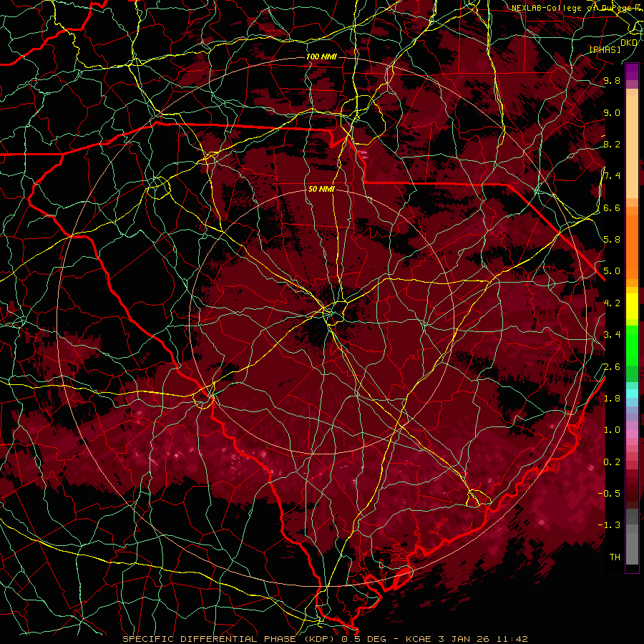
Task: Click the 2.6 value on the color scale
Action: point(612,367)
